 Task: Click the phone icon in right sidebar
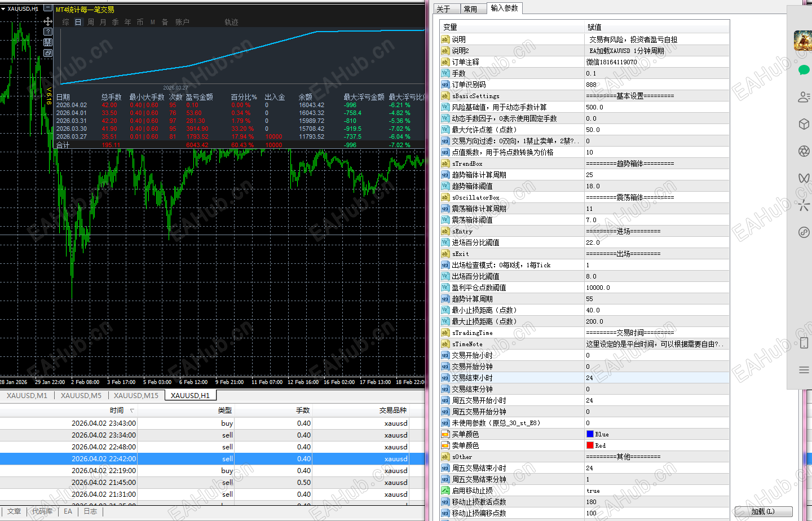tap(804, 343)
